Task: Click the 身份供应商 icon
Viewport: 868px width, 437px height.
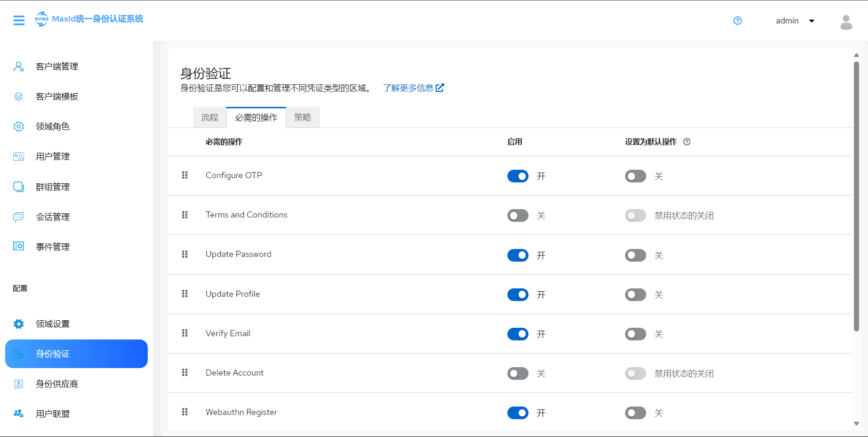Action: click(19, 384)
